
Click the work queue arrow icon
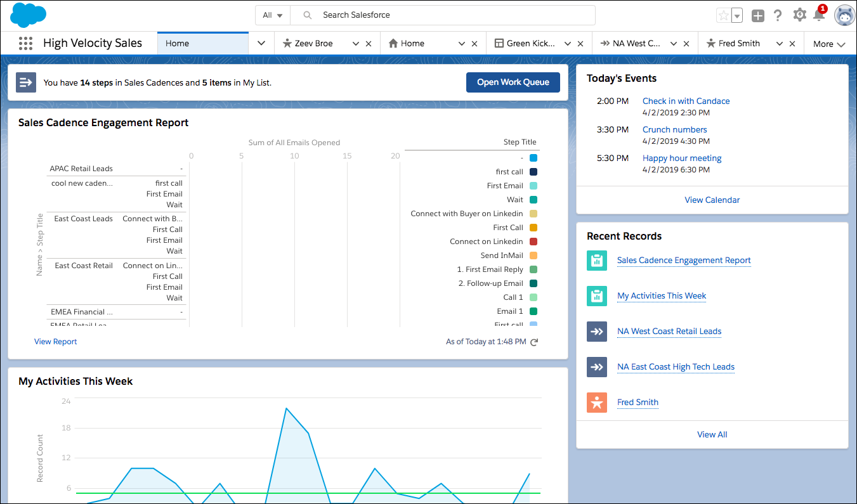pyautogui.click(x=26, y=82)
